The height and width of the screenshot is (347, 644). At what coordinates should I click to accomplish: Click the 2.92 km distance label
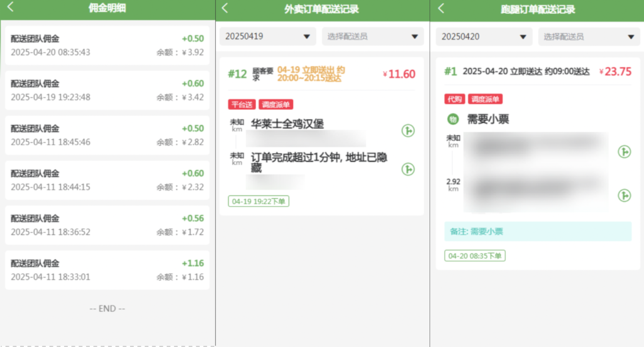pyautogui.click(x=453, y=185)
